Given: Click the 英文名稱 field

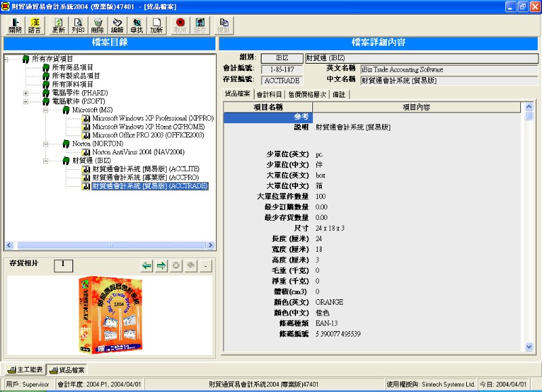Looking at the screenshot, I should point(449,70).
